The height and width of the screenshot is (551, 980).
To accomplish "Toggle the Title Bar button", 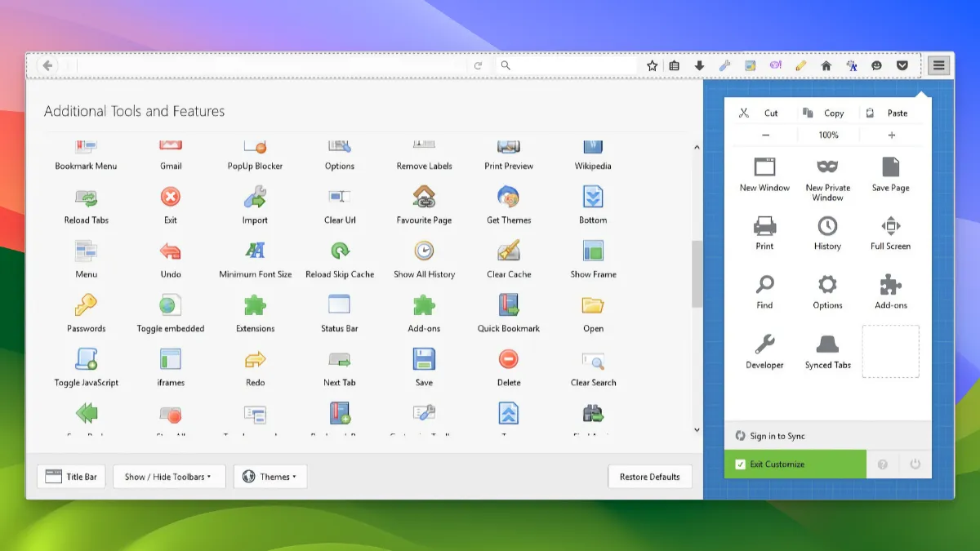I will [x=71, y=477].
